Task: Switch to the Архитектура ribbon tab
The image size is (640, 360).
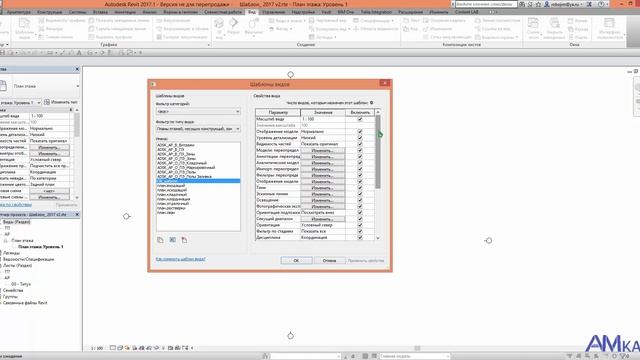Action: point(19,12)
